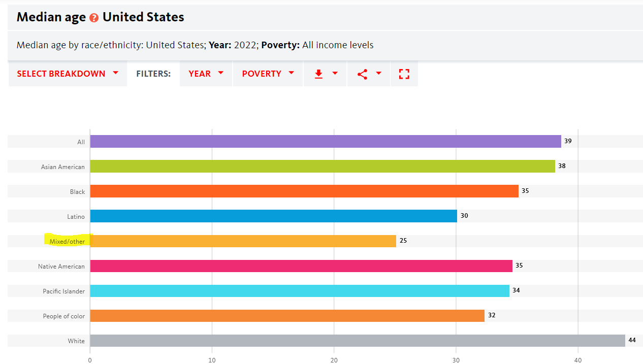Viewport: 643px width, 364px height.
Task: Click the "Native American" axis label
Action: coord(61,266)
